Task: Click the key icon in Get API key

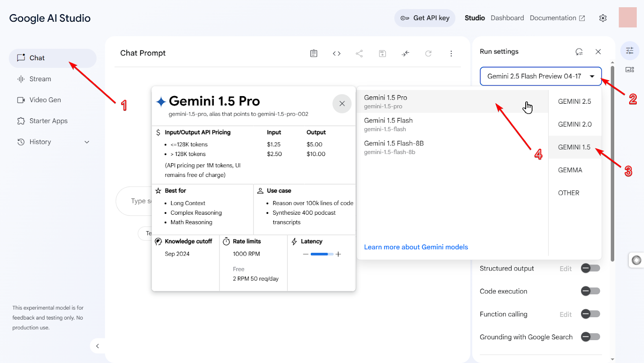Action: coord(405,18)
